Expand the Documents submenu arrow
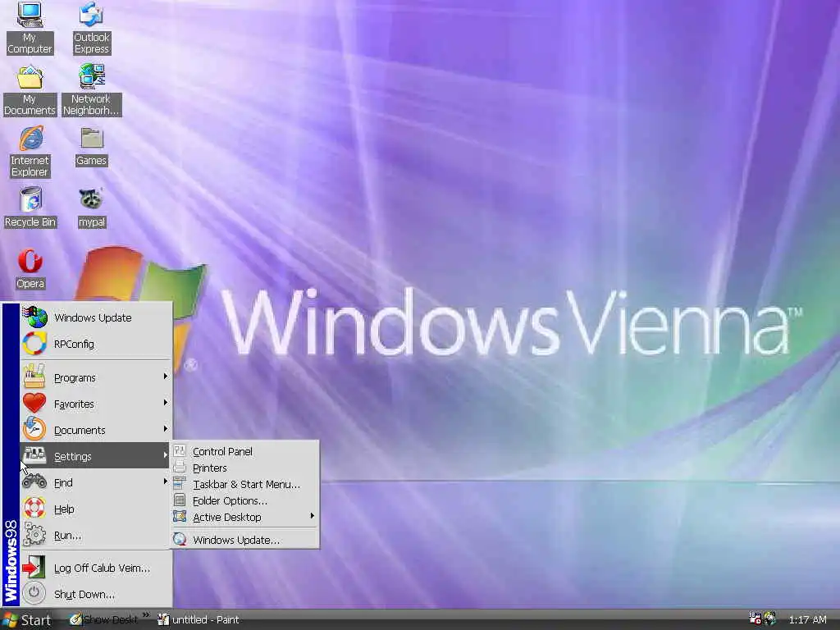This screenshot has width=840, height=630. (x=166, y=429)
